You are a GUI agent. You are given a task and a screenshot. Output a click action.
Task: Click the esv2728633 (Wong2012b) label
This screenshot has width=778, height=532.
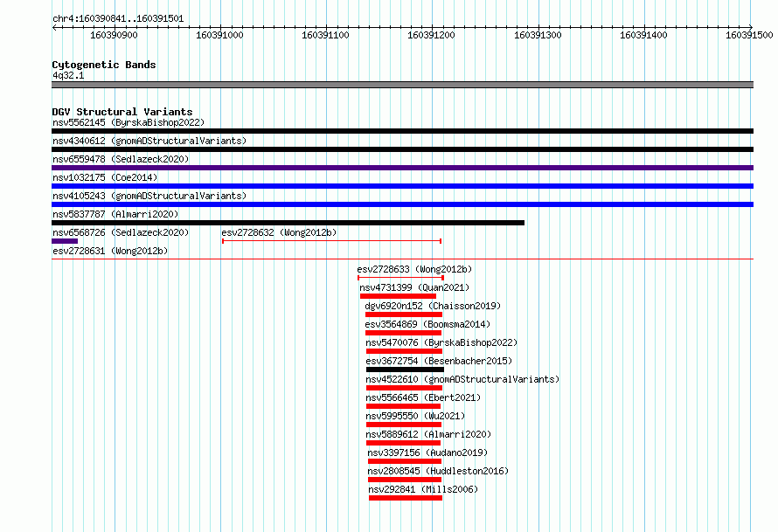click(x=414, y=269)
